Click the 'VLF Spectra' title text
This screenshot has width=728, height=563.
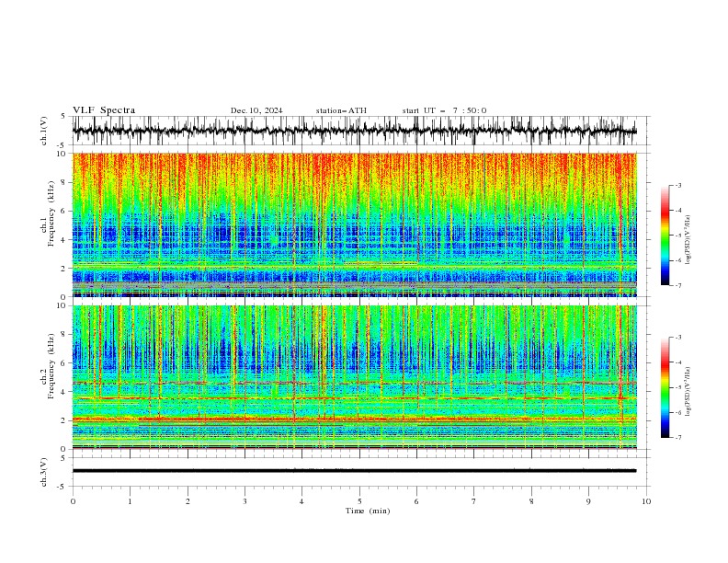tap(104, 110)
